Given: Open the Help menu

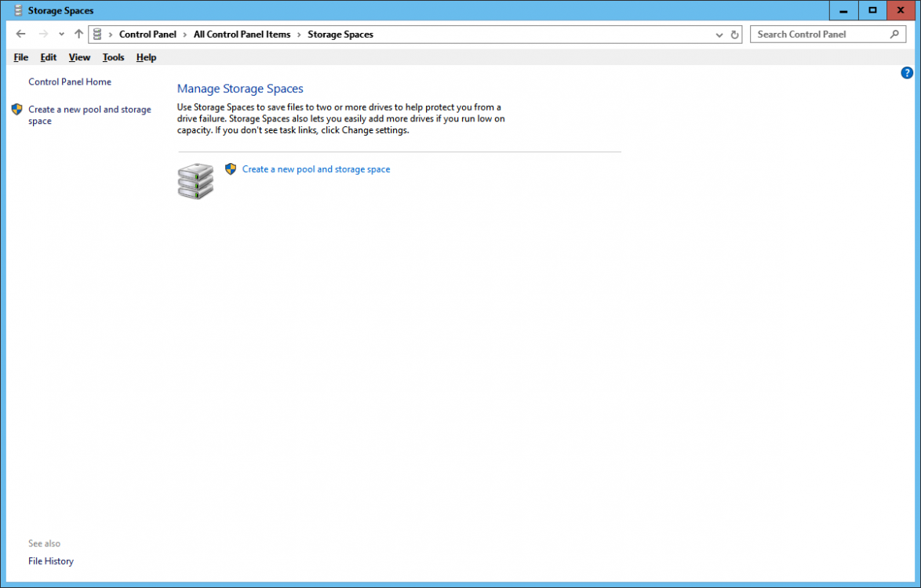Looking at the screenshot, I should point(146,57).
